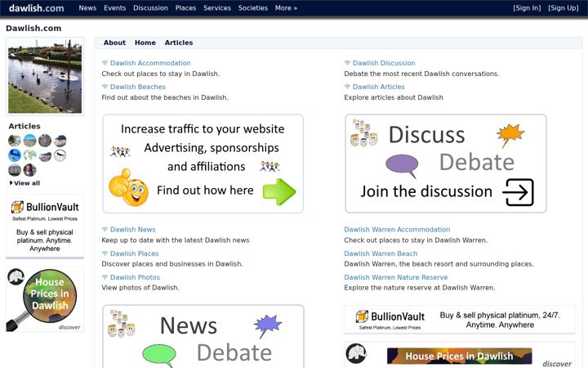588x368 pixels.
Task: Click the blue starburst in News banner
Action: point(268,326)
